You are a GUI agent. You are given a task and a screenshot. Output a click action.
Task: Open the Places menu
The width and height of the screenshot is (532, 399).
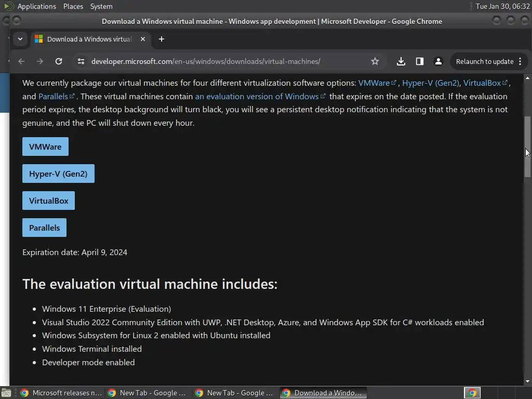click(73, 6)
